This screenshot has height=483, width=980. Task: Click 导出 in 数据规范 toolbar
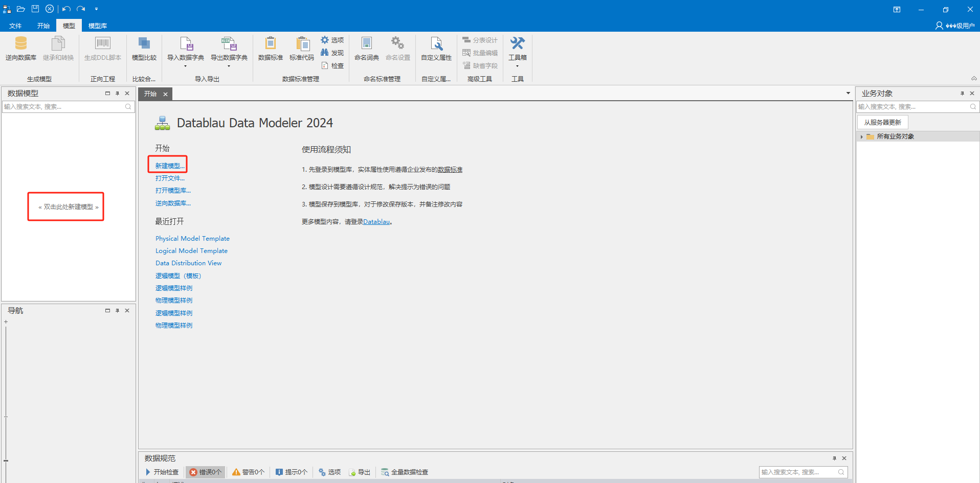[x=360, y=472]
